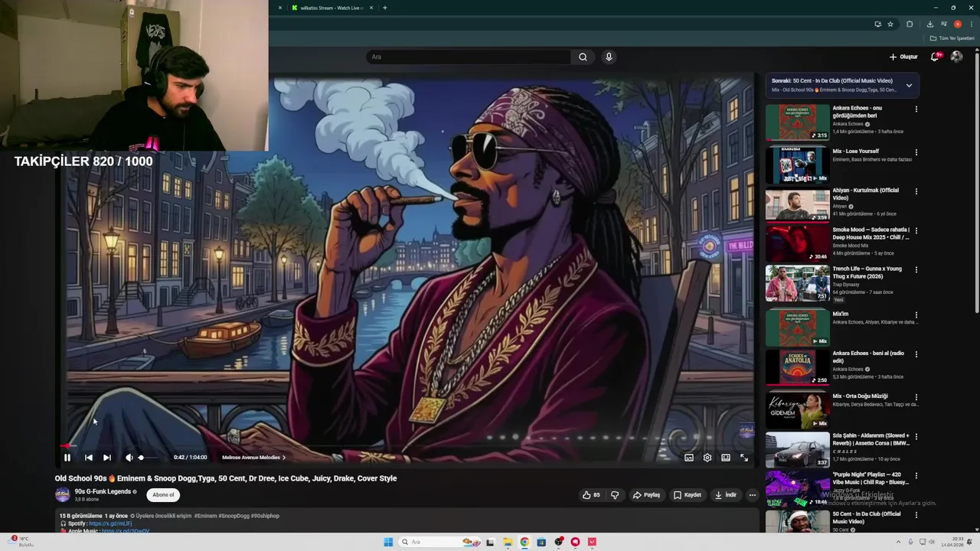This screenshot has width=980, height=551.
Task: Open Ahiyan - Kurtulmak (Official Video) title
Action: click(866, 194)
